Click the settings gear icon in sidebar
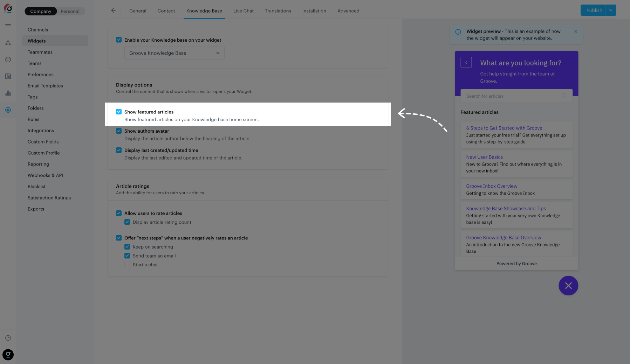 coord(8,110)
